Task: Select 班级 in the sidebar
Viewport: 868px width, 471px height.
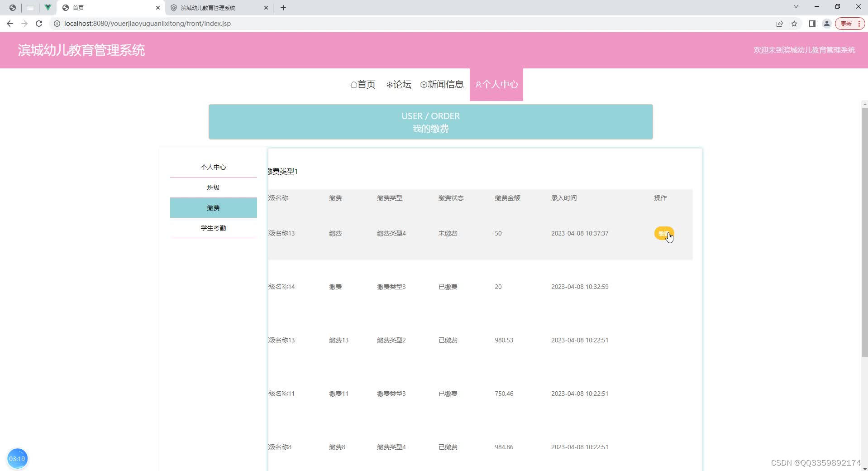Action: [x=214, y=187]
